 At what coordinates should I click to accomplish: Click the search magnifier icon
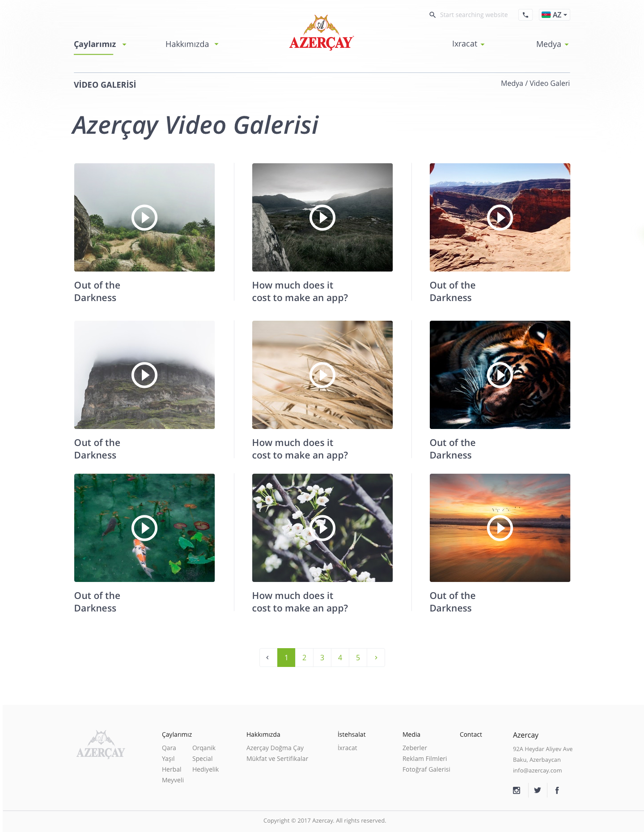pyautogui.click(x=432, y=15)
